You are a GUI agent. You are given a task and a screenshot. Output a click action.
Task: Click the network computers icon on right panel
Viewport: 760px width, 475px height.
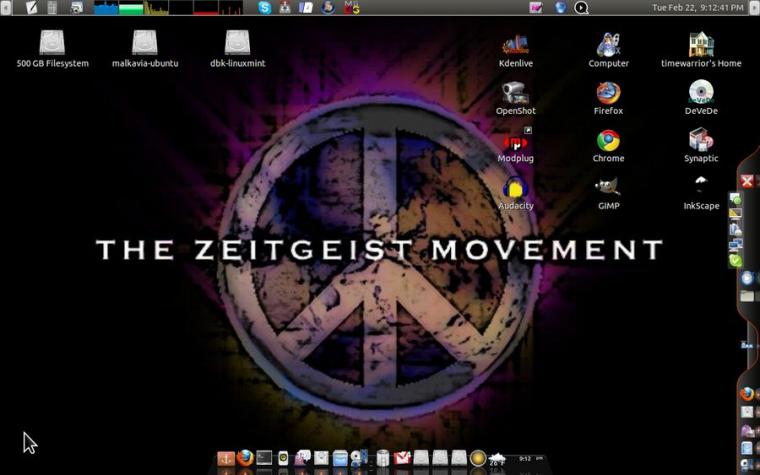tap(735, 245)
